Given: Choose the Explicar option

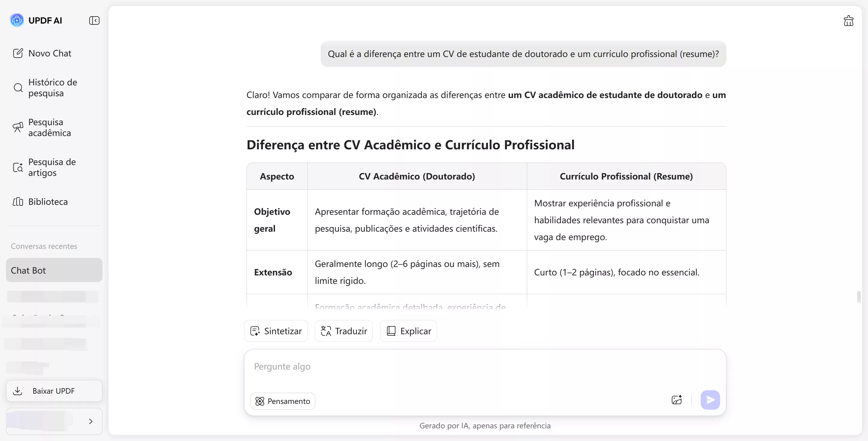Looking at the screenshot, I should 408,331.
